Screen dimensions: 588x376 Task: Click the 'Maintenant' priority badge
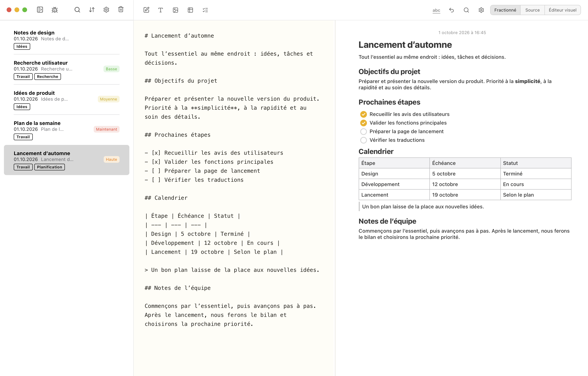(106, 129)
